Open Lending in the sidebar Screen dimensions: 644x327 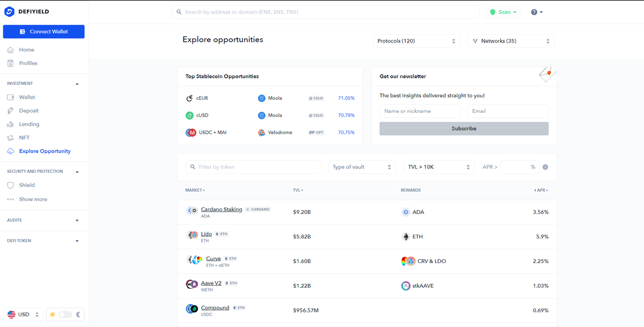pyautogui.click(x=29, y=124)
